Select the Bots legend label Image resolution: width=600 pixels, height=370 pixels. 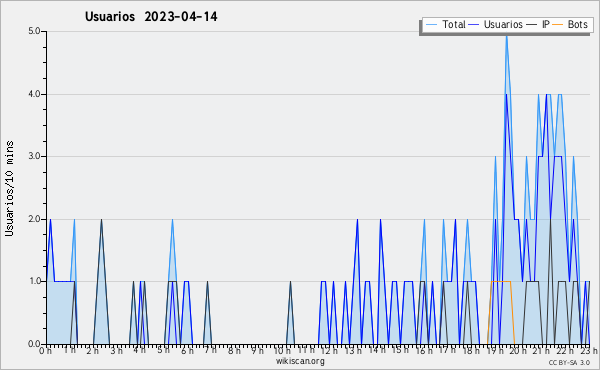coord(577,24)
